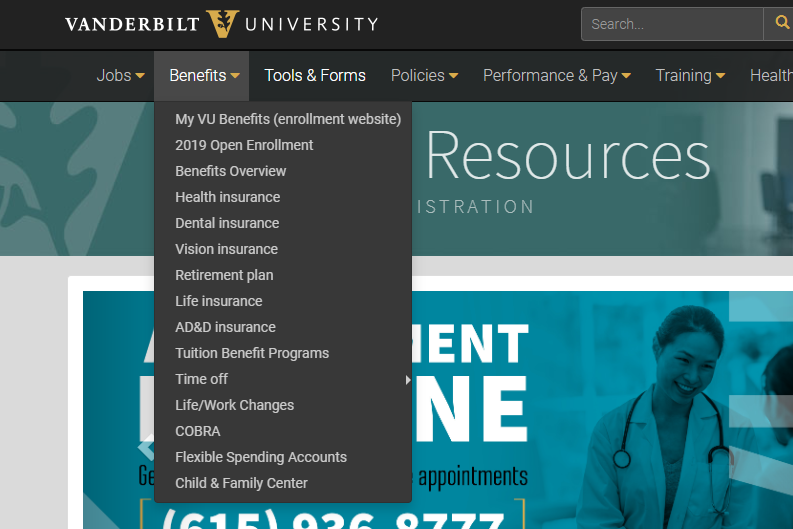Screen dimensions: 793x529
Task: Click the carousel previous arrow
Action: click(x=146, y=447)
